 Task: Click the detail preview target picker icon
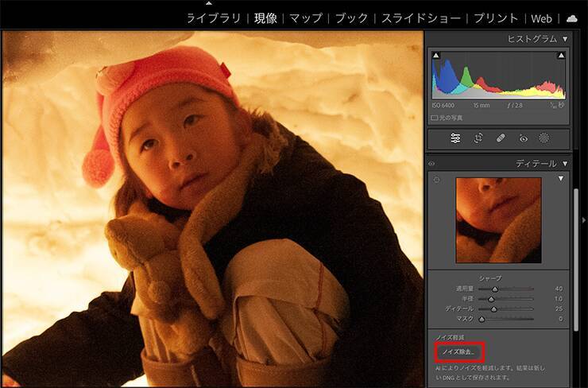click(x=436, y=180)
